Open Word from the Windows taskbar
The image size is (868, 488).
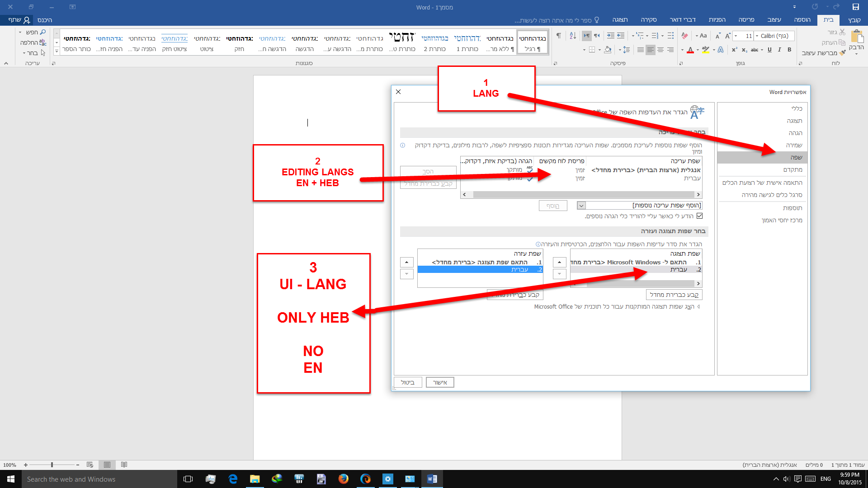point(432,479)
